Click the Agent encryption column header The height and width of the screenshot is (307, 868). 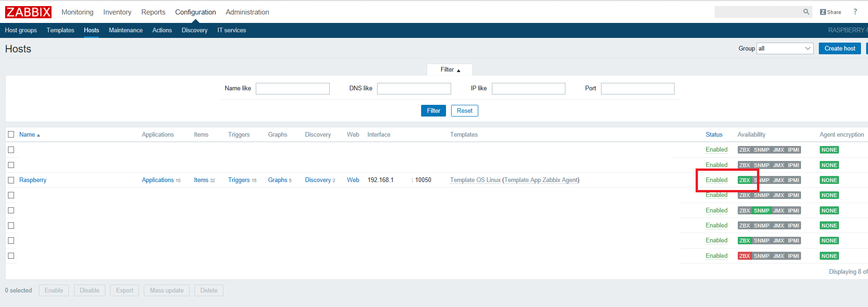pos(842,135)
